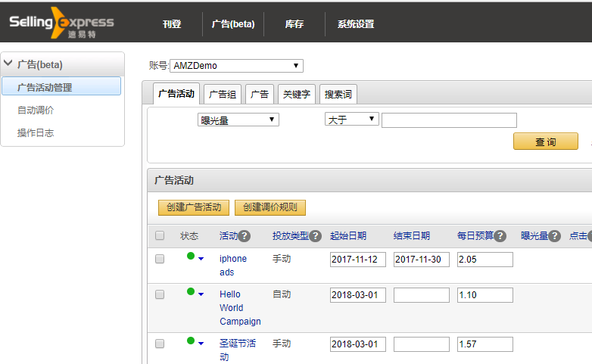Click the 状态 column header
The height and width of the screenshot is (364, 592).
point(189,236)
